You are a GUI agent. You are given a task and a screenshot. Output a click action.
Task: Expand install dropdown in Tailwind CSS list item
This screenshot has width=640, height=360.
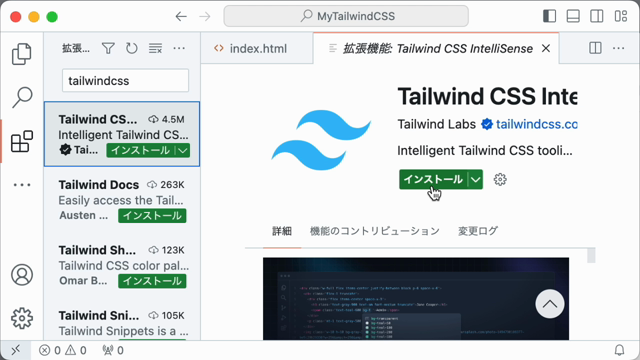tap(183, 151)
